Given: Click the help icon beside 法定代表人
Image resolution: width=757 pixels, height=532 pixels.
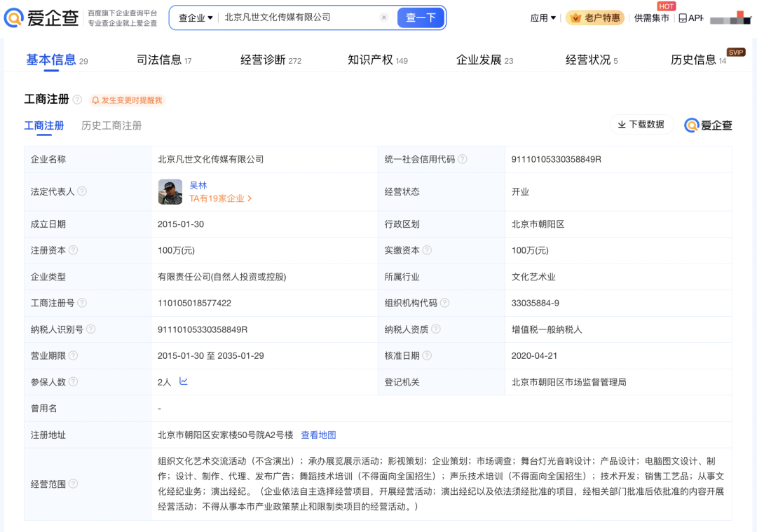Looking at the screenshot, I should pyautogui.click(x=82, y=191).
